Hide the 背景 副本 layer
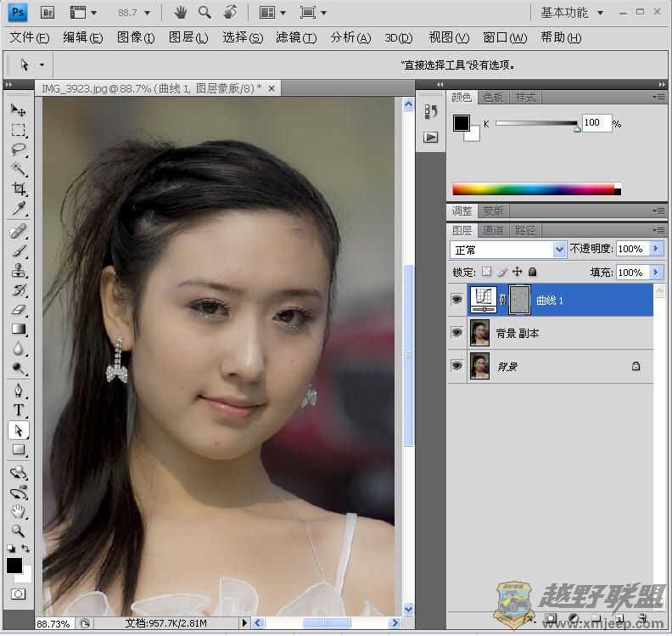The width and height of the screenshot is (672, 636). pos(456,333)
